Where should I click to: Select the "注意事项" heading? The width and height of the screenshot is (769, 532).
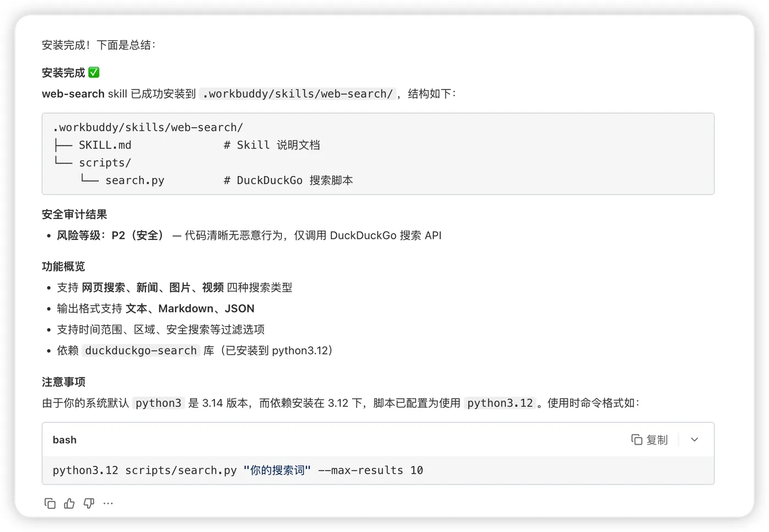(64, 382)
